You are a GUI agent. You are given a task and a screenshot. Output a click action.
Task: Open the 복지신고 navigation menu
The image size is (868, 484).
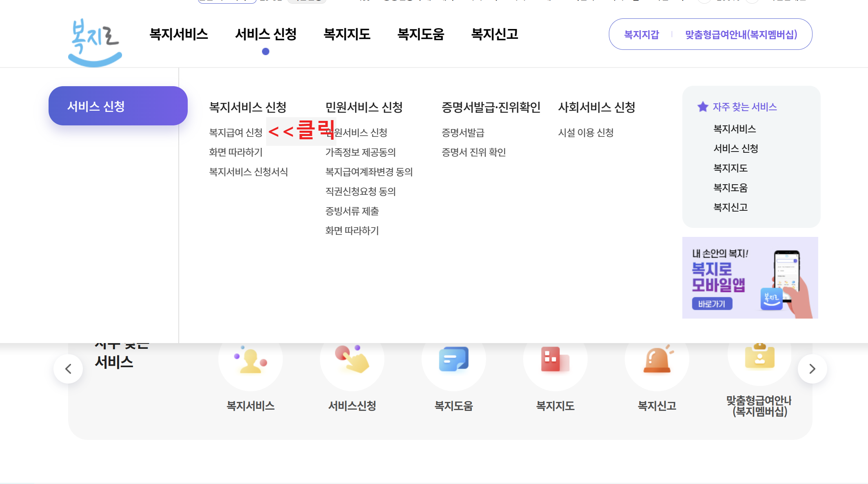pos(495,34)
